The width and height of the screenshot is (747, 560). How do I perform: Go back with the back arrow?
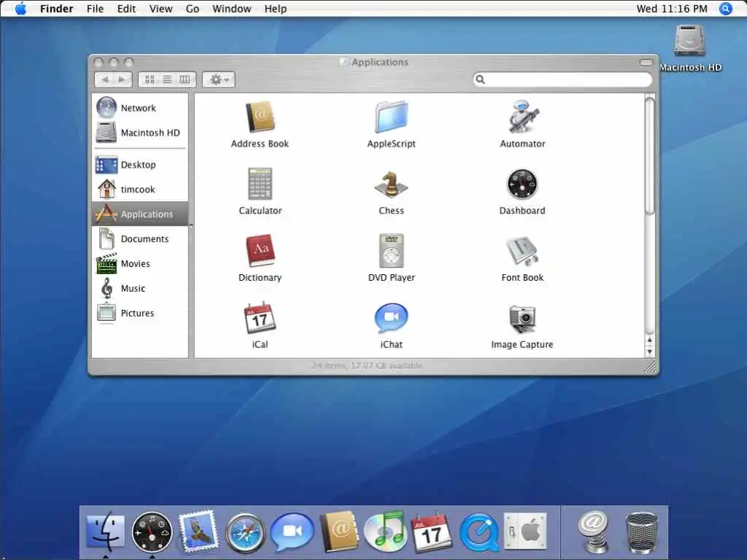[x=105, y=79]
